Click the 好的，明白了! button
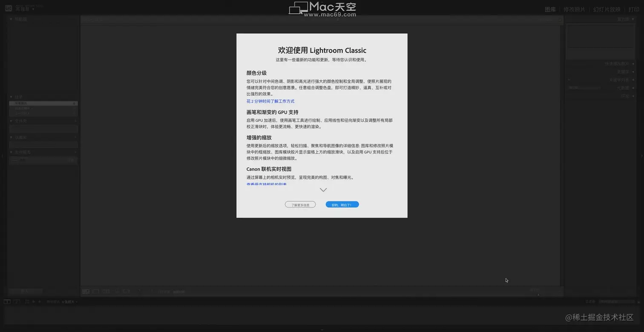Image resolution: width=644 pixels, height=332 pixels. [342, 205]
